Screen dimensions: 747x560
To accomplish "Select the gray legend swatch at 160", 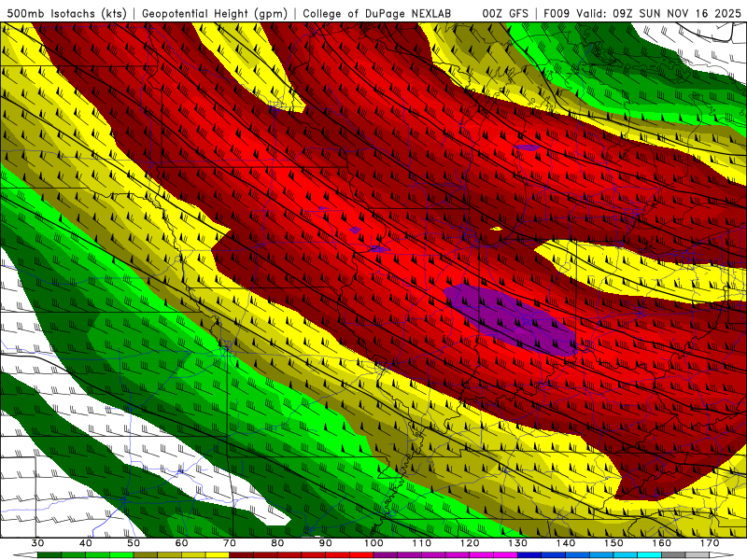I will coord(673,555).
